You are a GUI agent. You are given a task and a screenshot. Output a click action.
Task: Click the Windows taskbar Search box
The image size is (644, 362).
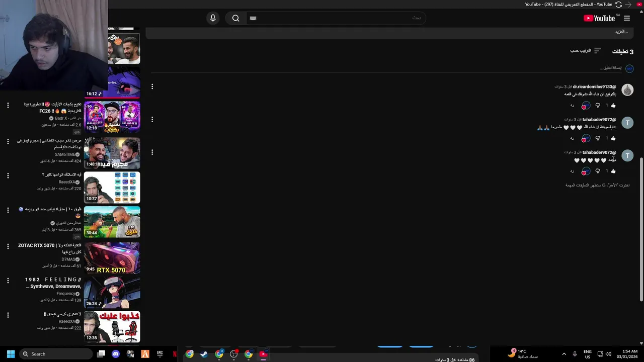point(56,354)
